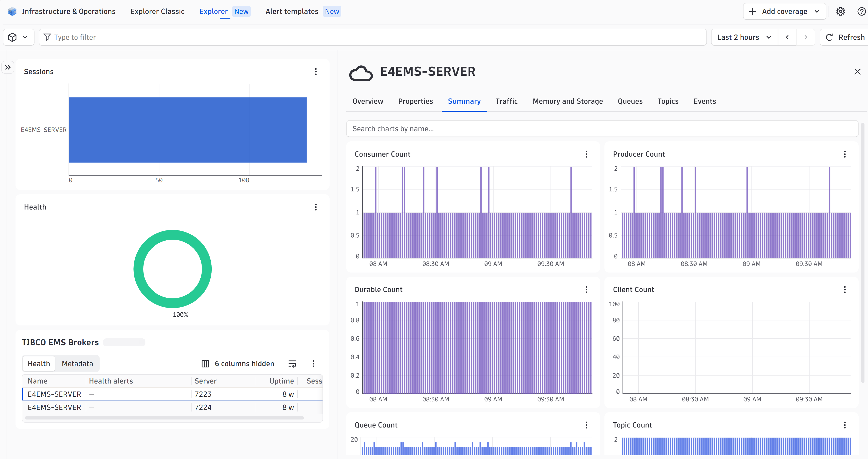The height and width of the screenshot is (459, 868).
Task: Expand the left sidebar double chevron
Action: pos(8,67)
